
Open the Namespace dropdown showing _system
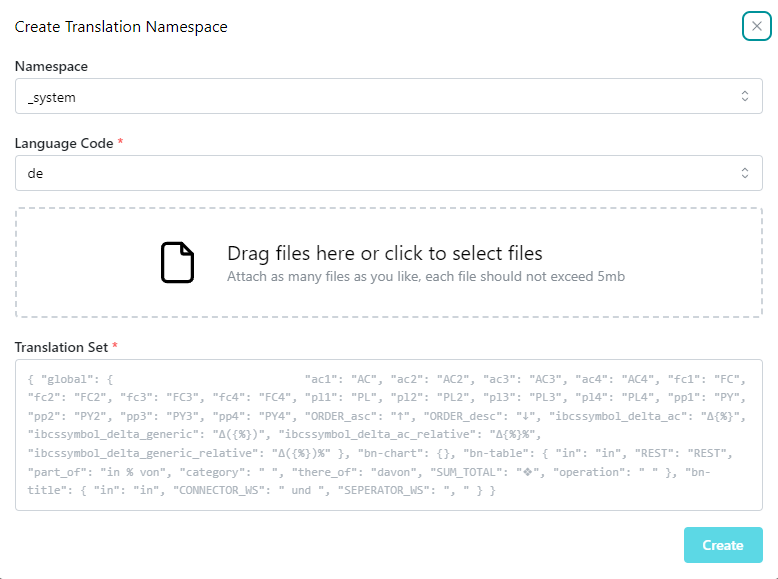[x=389, y=96]
